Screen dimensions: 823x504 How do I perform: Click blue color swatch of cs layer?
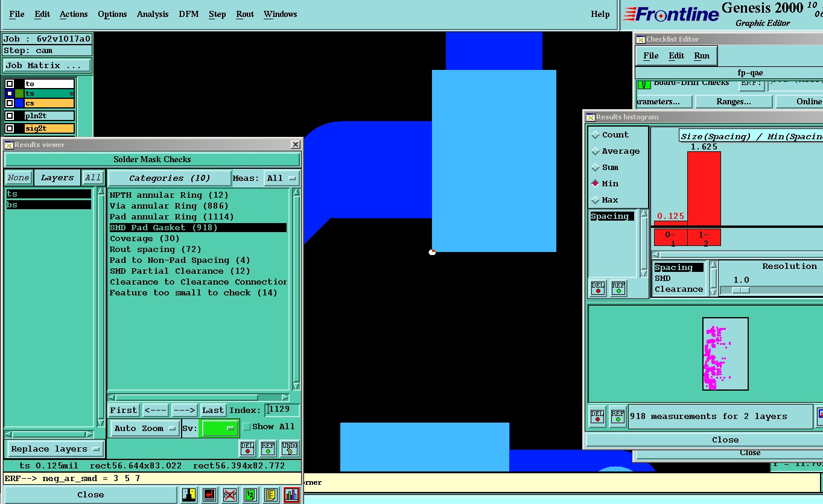click(19, 103)
